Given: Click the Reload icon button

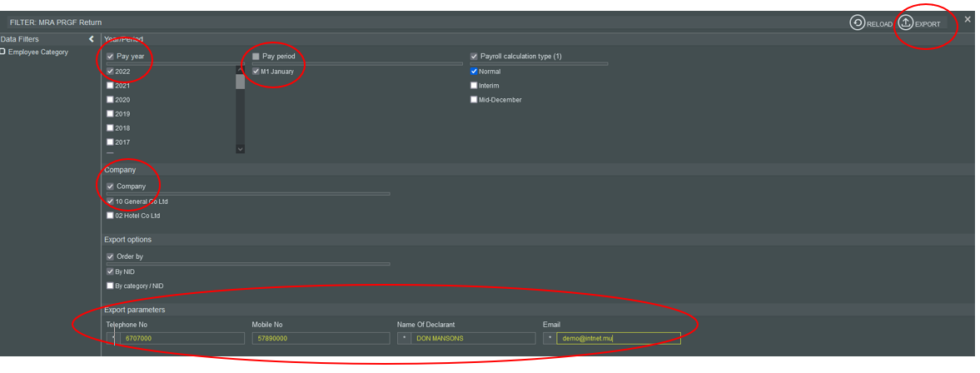Looking at the screenshot, I should pos(858,23).
